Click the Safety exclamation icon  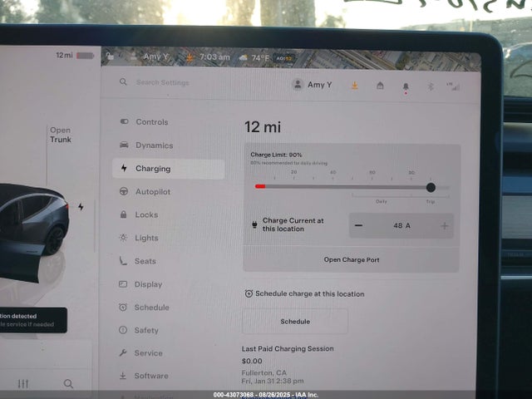(123, 330)
